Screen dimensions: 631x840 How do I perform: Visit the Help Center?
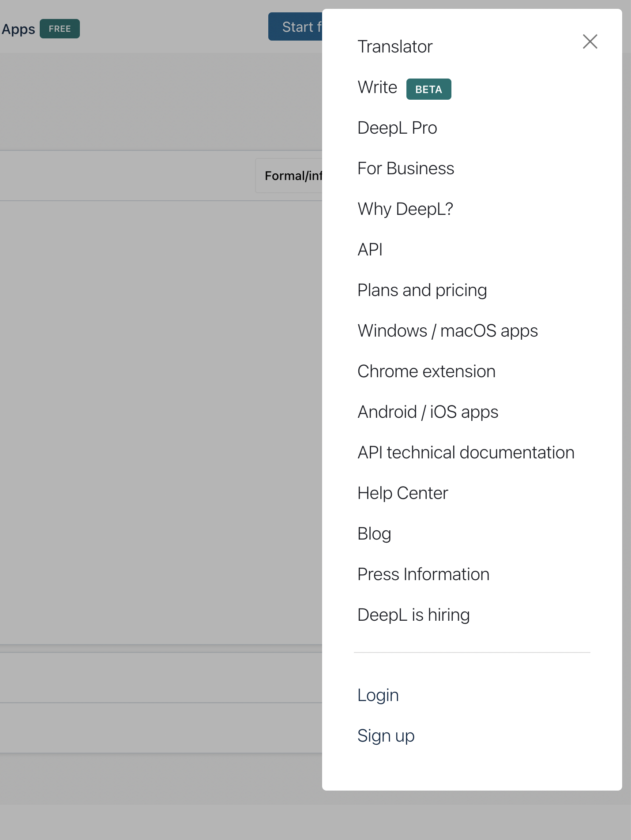[x=402, y=493]
